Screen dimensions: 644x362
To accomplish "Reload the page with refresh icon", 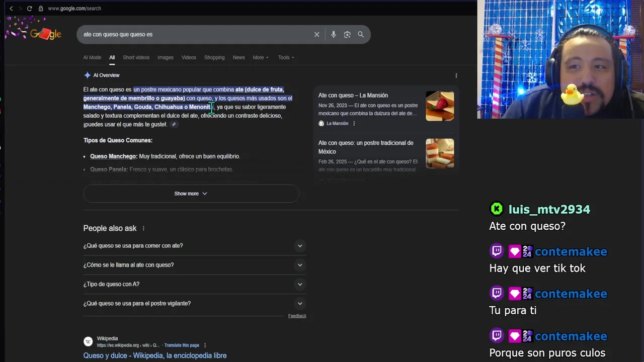I will click(29, 9).
